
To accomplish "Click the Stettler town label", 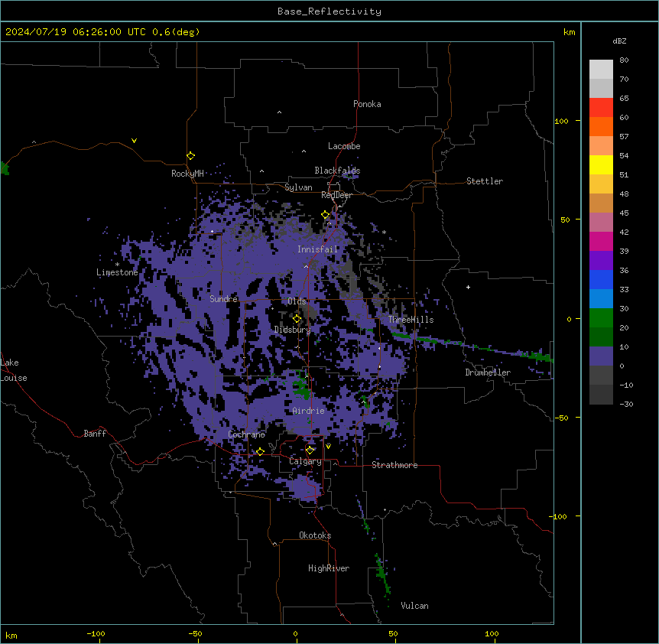I will [484, 181].
